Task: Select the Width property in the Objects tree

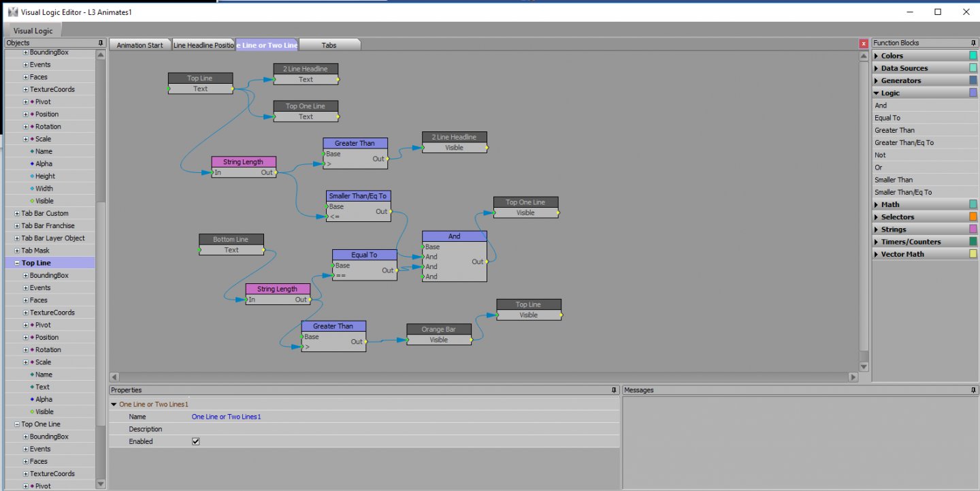Action: pyautogui.click(x=44, y=189)
